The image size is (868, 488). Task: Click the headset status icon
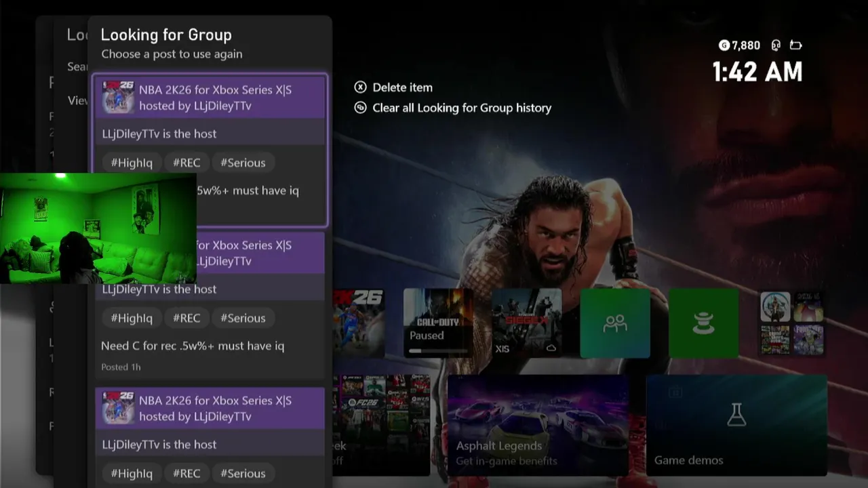point(776,45)
